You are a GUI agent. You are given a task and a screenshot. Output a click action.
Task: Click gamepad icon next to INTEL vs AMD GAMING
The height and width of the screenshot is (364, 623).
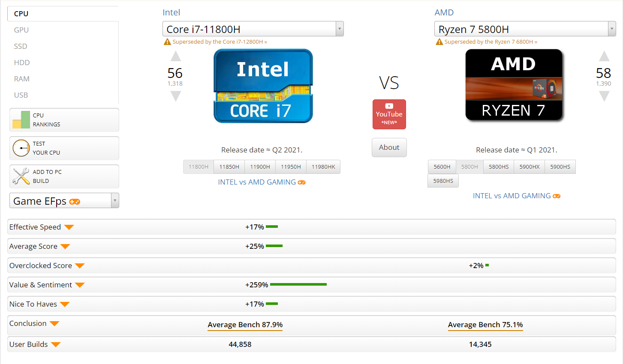pos(301,182)
